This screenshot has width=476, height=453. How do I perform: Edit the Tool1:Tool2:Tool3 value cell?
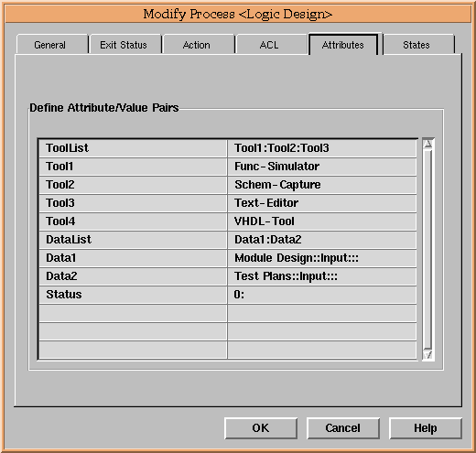pyautogui.click(x=322, y=148)
